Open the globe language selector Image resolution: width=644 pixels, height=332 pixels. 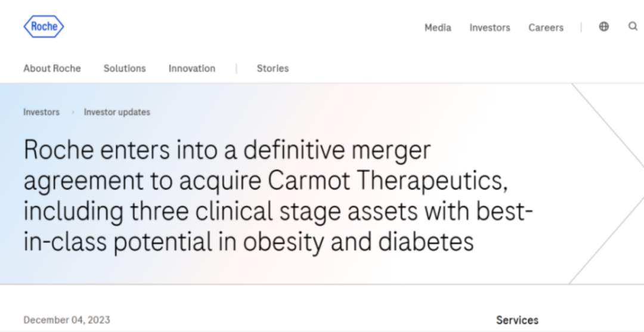(x=604, y=27)
